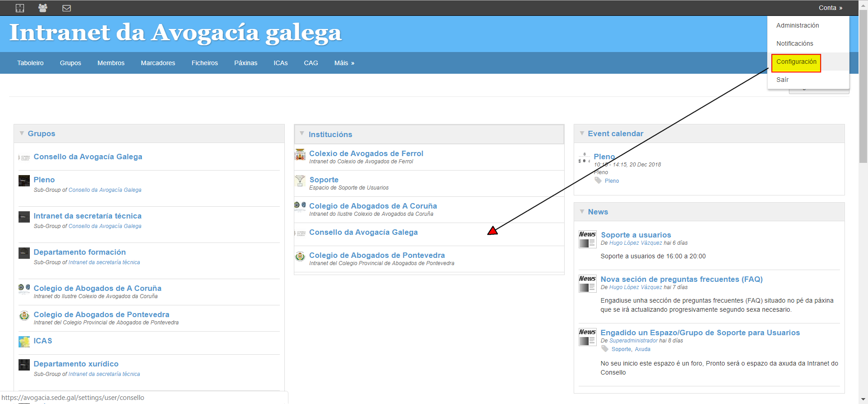The image size is (868, 404).
Task: Click the dashboard icon in top bar
Action: pos(20,8)
